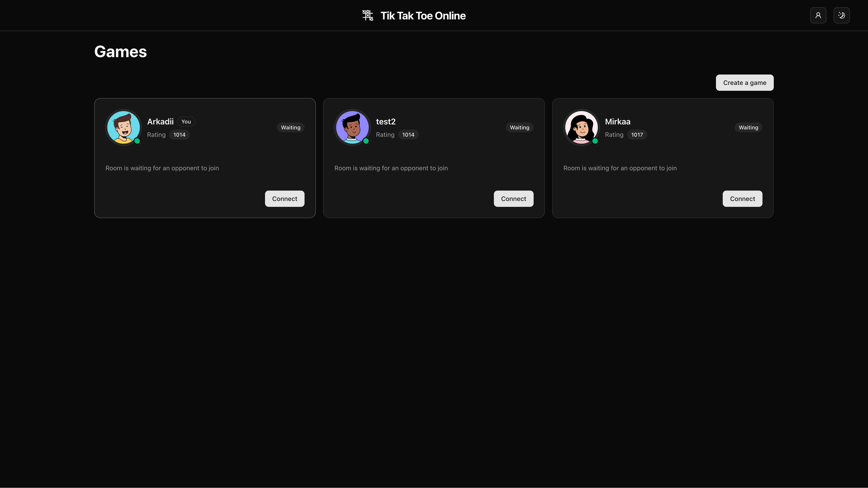Connect to test2's game room
Screen dimensions: 868x488
click(514, 198)
